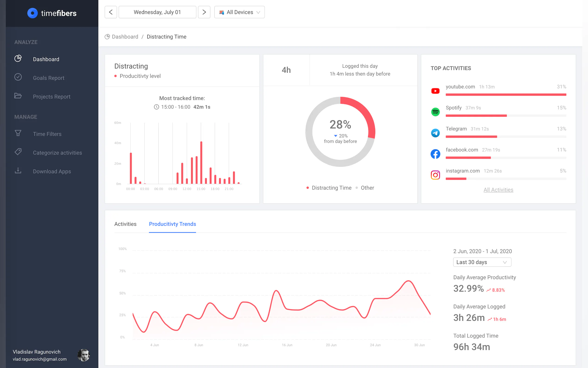Click the Time Filters funnel icon
The image size is (588, 368).
tap(18, 133)
